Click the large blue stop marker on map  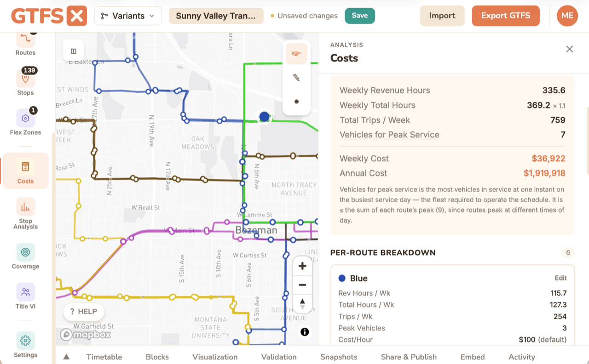coord(264,117)
